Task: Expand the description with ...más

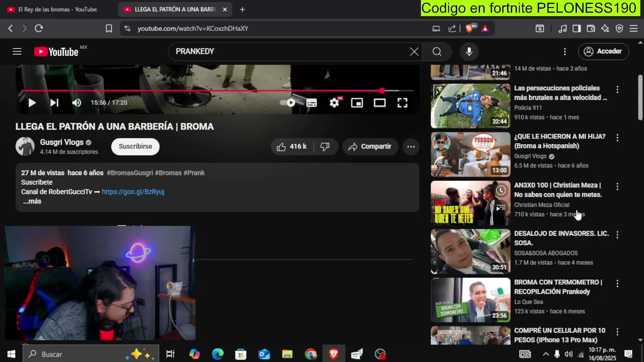Action: pos(32,201)
